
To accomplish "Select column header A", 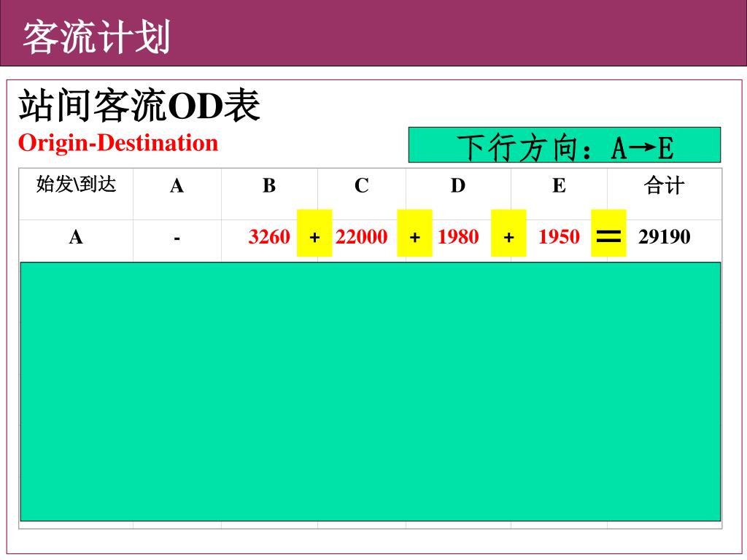I will click(x=177, y=186).
